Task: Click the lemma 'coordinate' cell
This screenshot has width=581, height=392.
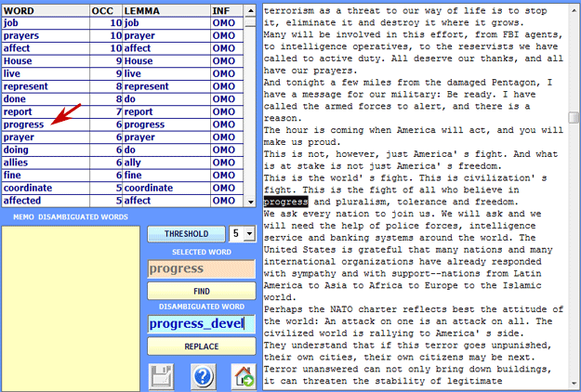Action: tap(166, 188)
